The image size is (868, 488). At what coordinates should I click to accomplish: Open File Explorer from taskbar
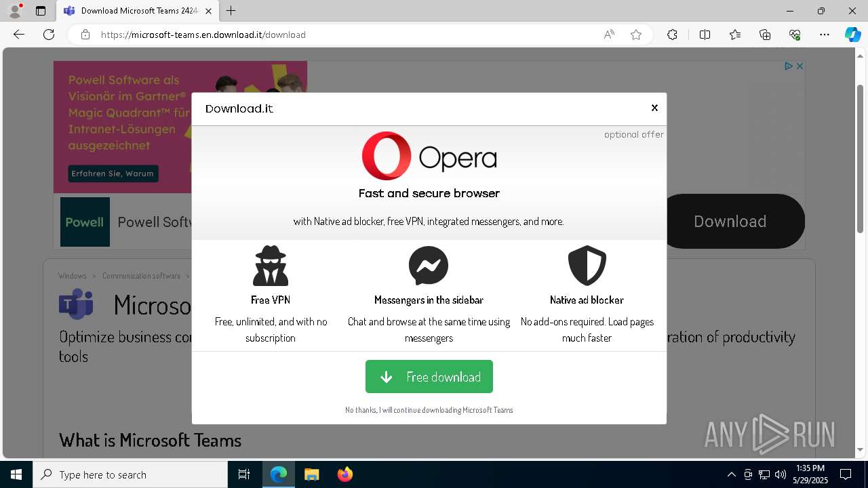click(x=312, y=474)
